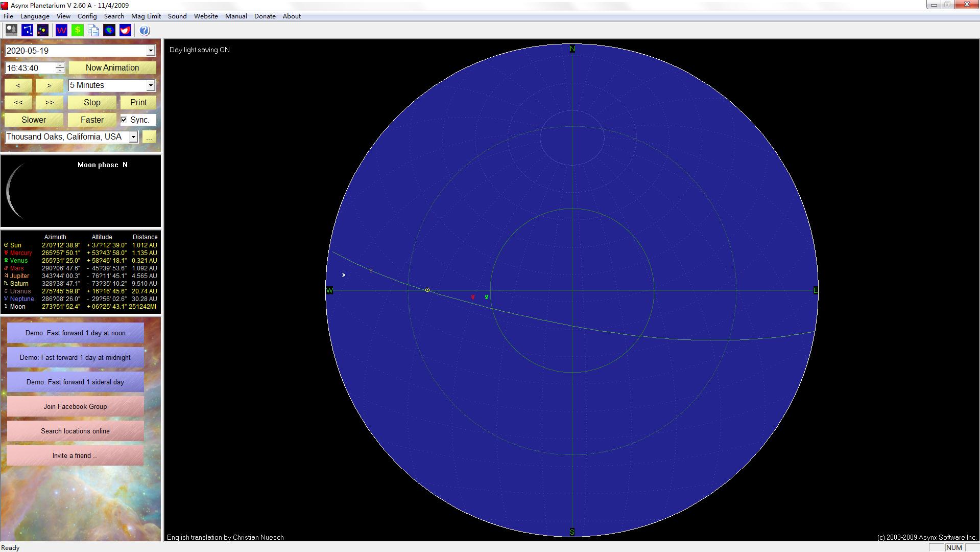Screen dimensions: 980x552
Task: Open the date dropdown showing 2020-05-19
Action: [151, 51]
